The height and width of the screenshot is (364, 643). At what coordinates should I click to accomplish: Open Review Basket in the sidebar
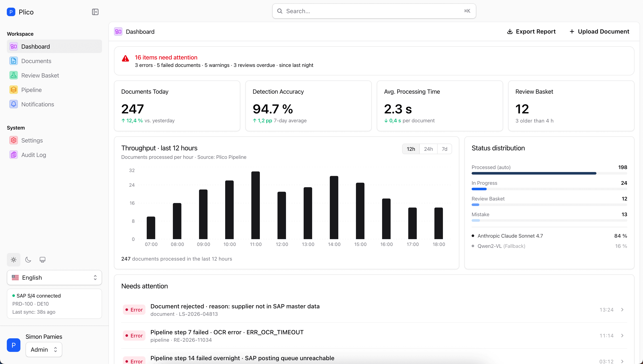(x=54, y=75)
